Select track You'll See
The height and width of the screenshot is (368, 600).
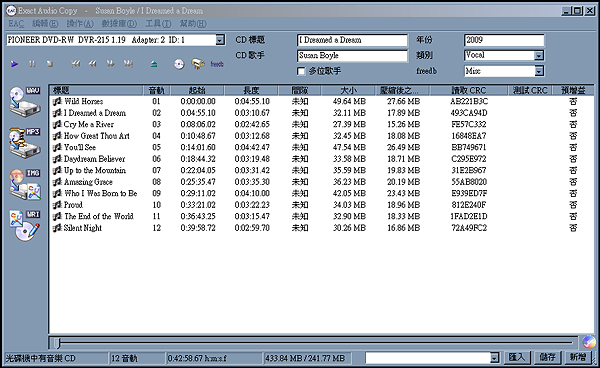[x=80, y=148]
